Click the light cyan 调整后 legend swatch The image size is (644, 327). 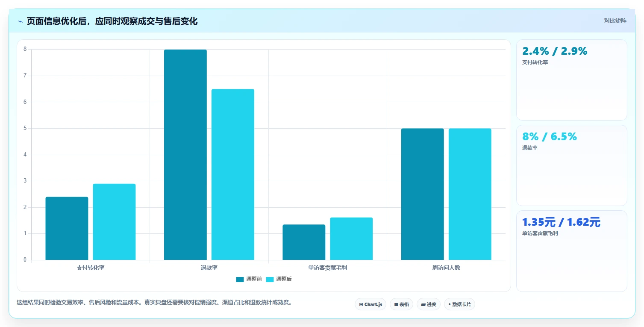(270, 280)
